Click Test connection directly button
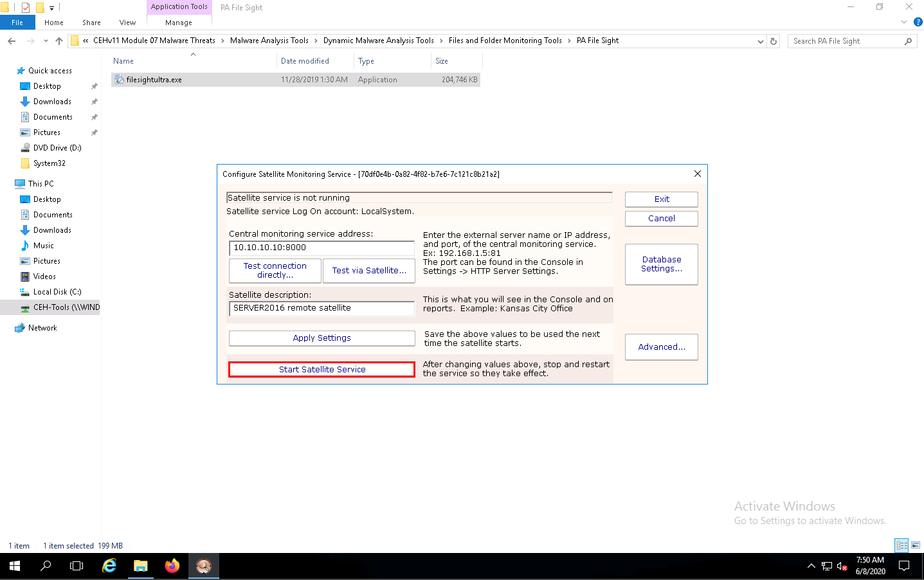This screenshot has height=580, width=924. point(275,271)
